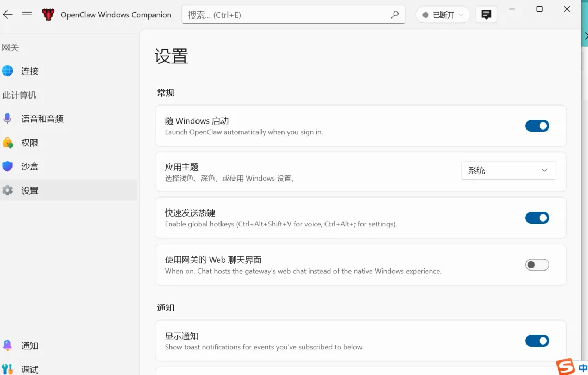
Task: Open the 应用主题 系统 dropdown
Action: pos(509,170)
